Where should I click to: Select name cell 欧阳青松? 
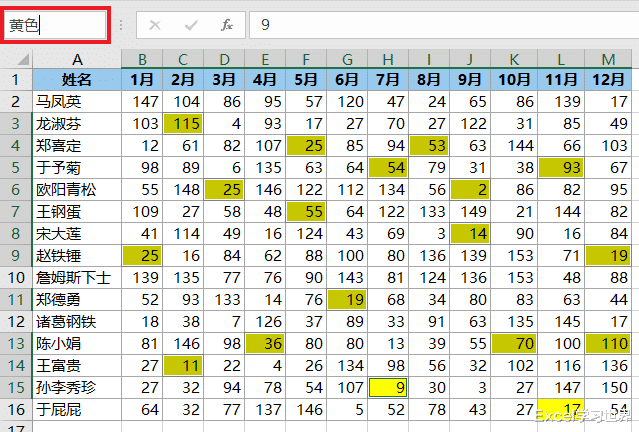click(x=77, y=190)
